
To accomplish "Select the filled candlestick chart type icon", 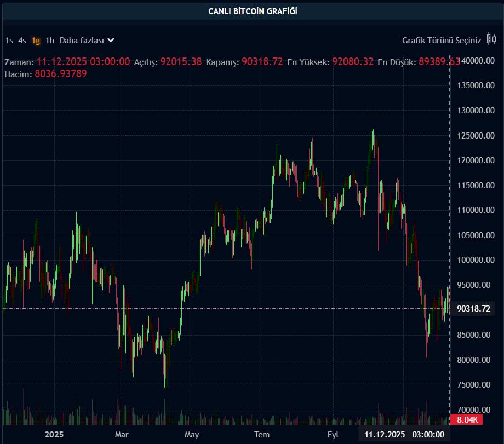I will pyautogui.click(x=489, y=40).
